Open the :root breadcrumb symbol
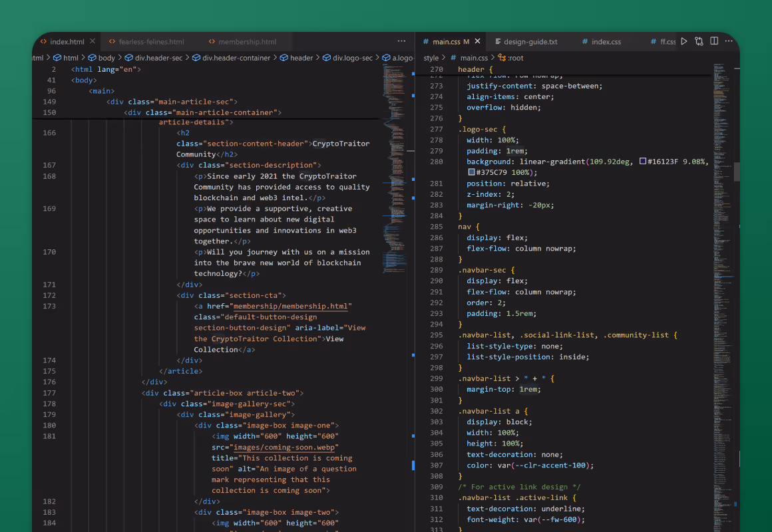The width and height of the screenshot is (772, 532). coord(510,58)
